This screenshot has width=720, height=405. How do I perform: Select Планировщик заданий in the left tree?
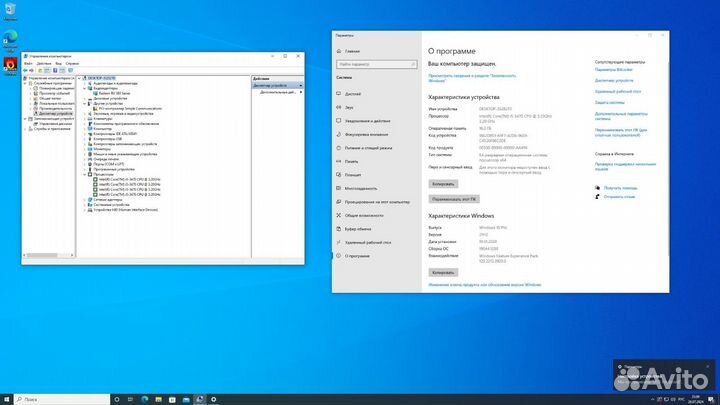(56, 88)
